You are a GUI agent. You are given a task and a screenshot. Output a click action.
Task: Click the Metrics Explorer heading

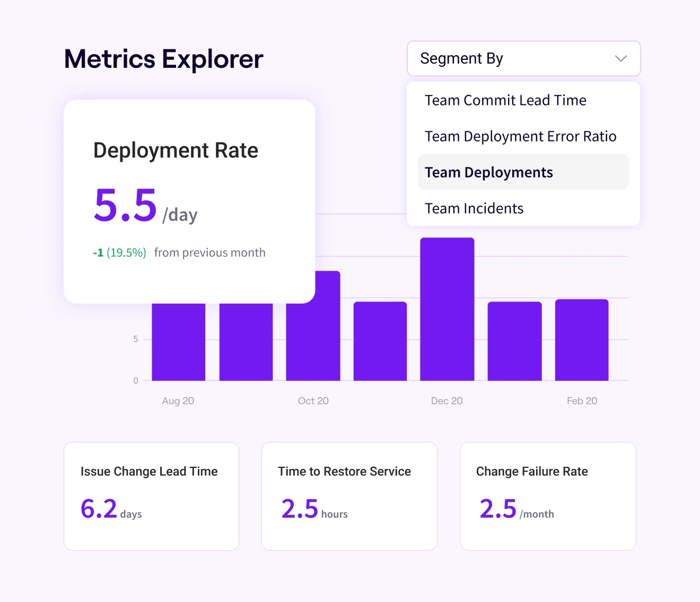coord(163,59)
